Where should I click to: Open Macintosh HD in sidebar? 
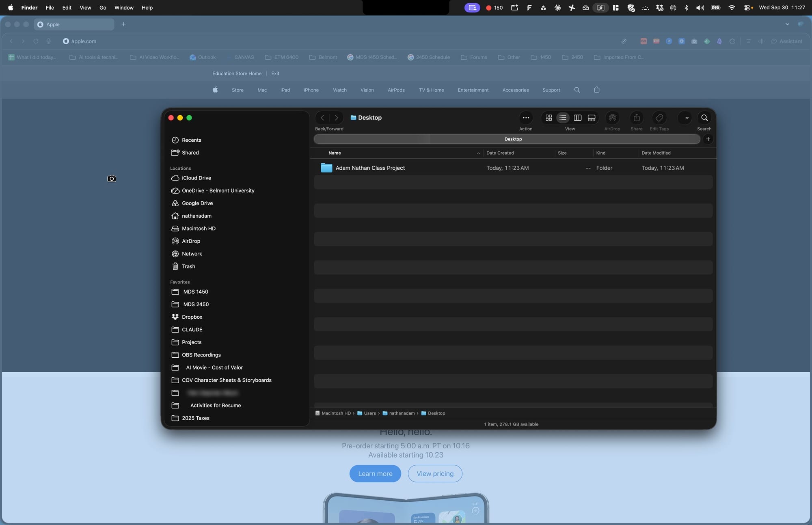[198, 229]
